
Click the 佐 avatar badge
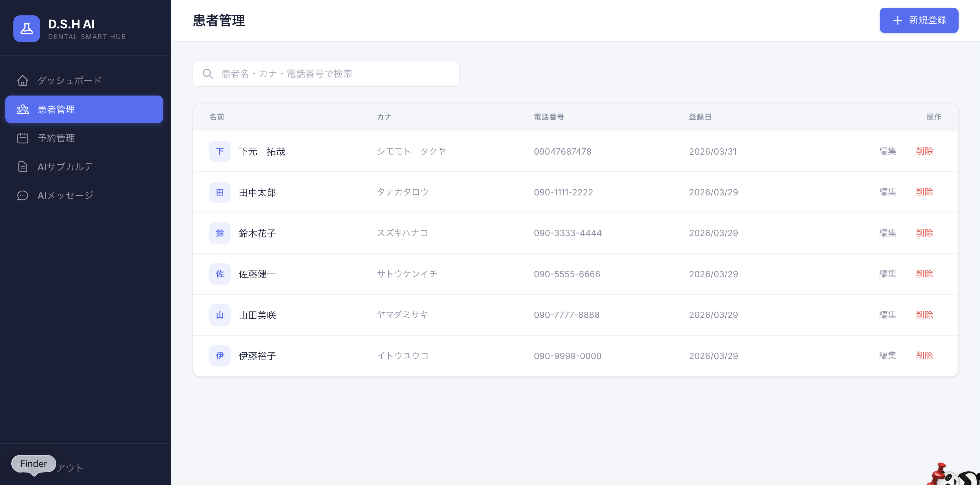pos(220,274)
